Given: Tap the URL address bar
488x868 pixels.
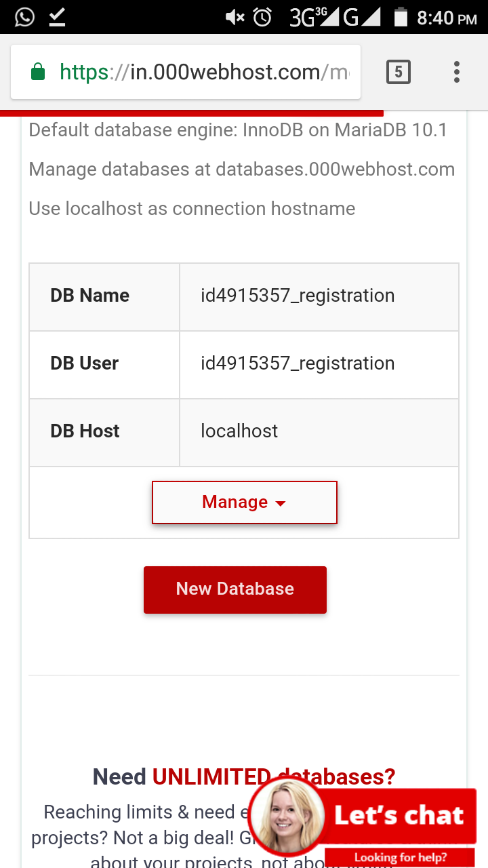Looking at the screenshot, I should click(x=203, y=72).
